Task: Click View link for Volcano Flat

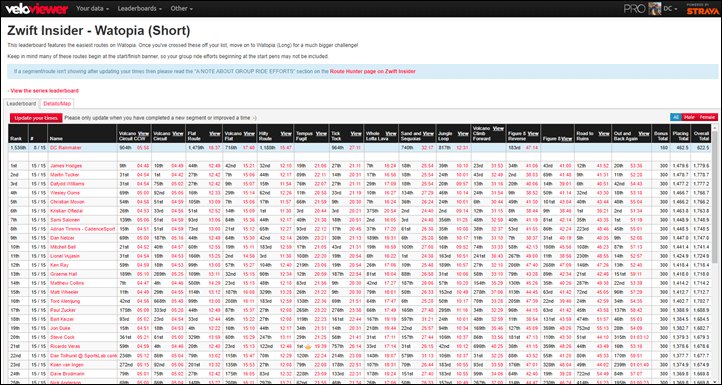Action: [x=249, y=134]
